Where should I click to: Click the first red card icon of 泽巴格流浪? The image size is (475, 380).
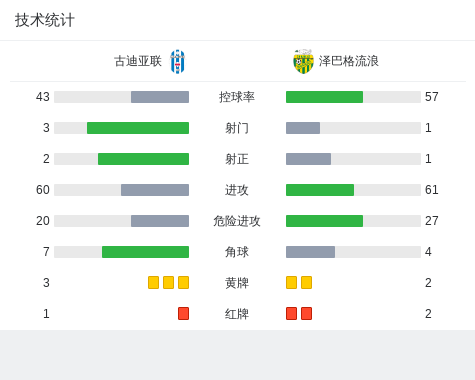click(291, 313)
